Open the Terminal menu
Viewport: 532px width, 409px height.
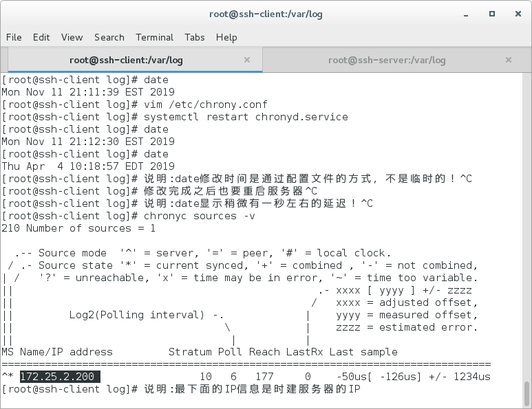coord(154,37)
